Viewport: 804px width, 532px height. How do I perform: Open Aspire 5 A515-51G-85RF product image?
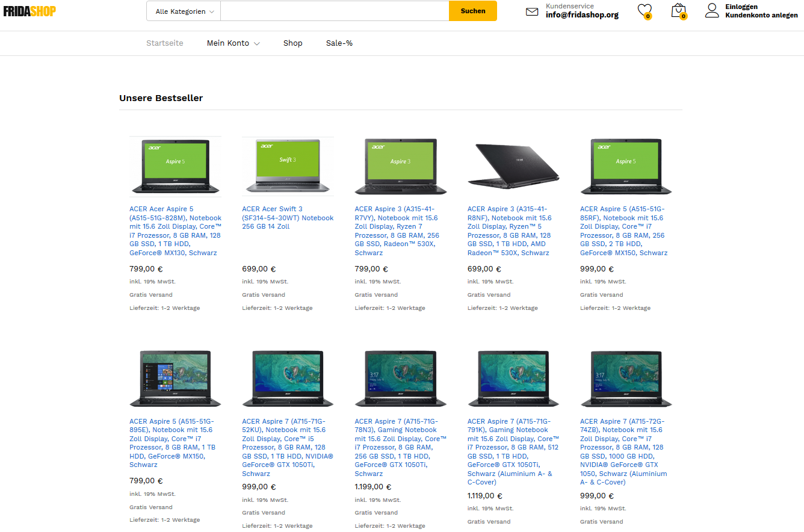[626, 167]
